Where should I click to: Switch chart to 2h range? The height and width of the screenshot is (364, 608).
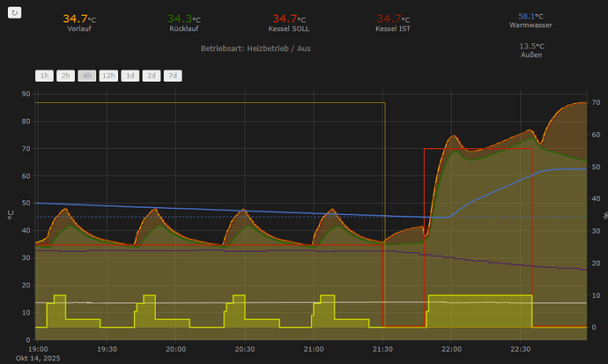[65, 76]
